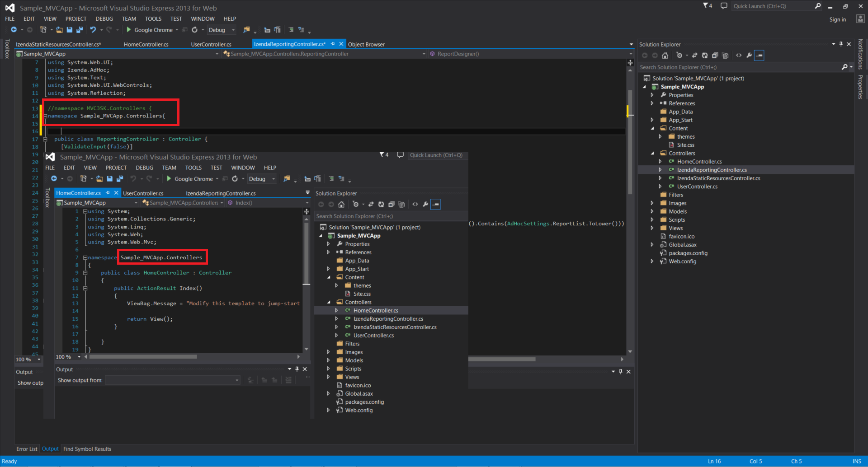Toggle Preview Selected Items in main Solution Explorer
Screen dimensions: 868x467
click(x=759, y=56)
